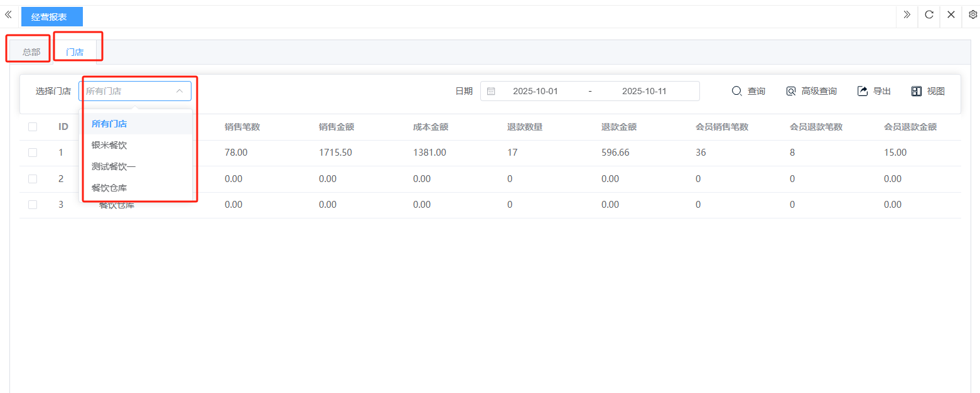Click the magnifier icon for 查询
This screenshot has height=393, width=980.
point(737,91)
